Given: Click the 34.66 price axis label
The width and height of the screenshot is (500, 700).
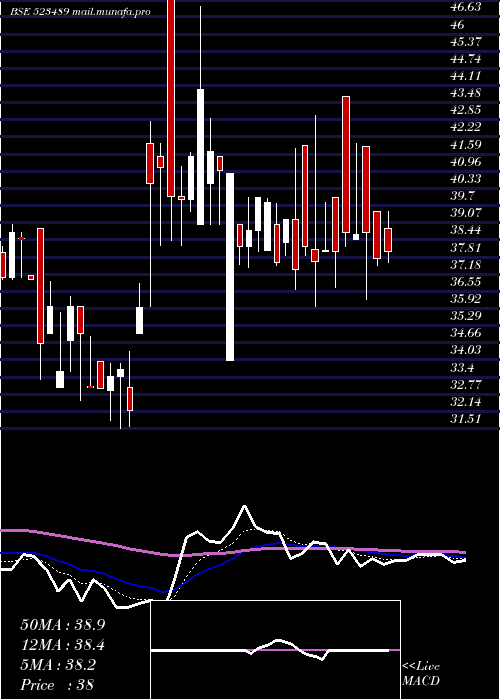Looking at the screenshot, I should tap(467, 333).
